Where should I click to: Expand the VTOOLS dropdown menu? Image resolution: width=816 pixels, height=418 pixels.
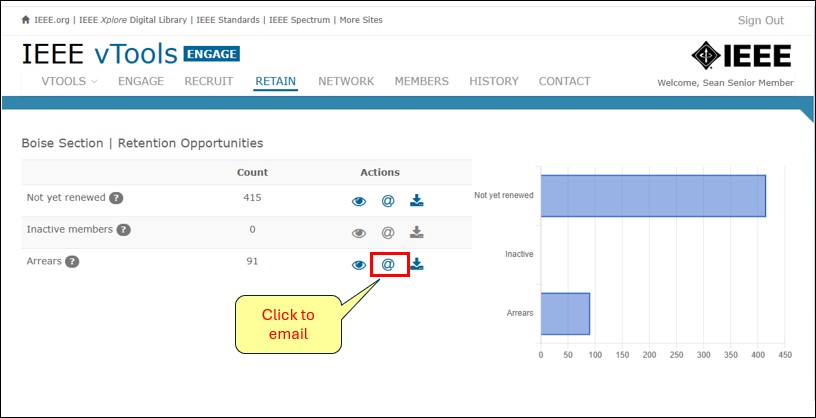(x=70, y=81)
